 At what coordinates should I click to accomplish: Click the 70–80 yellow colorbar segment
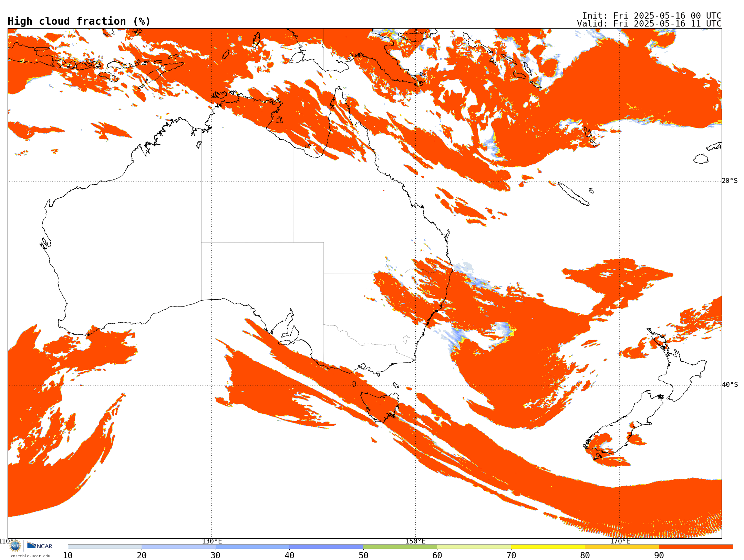pos(548,547)
